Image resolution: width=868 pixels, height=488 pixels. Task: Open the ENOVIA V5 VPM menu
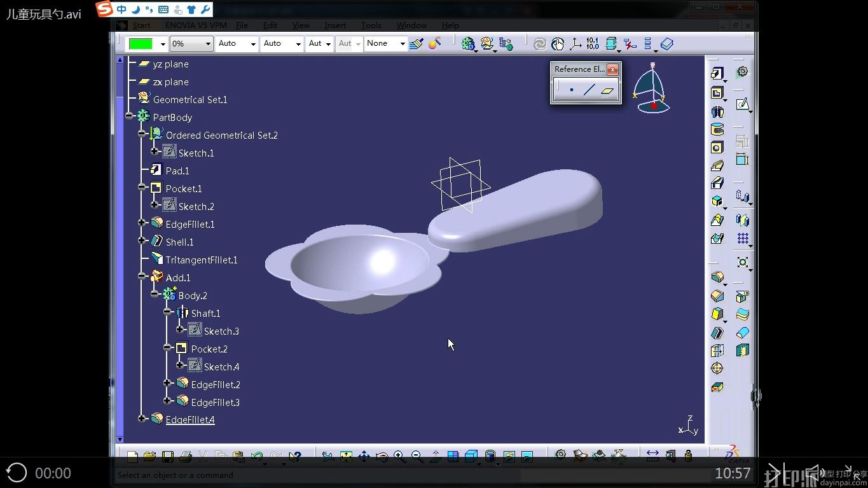[195, 25]
